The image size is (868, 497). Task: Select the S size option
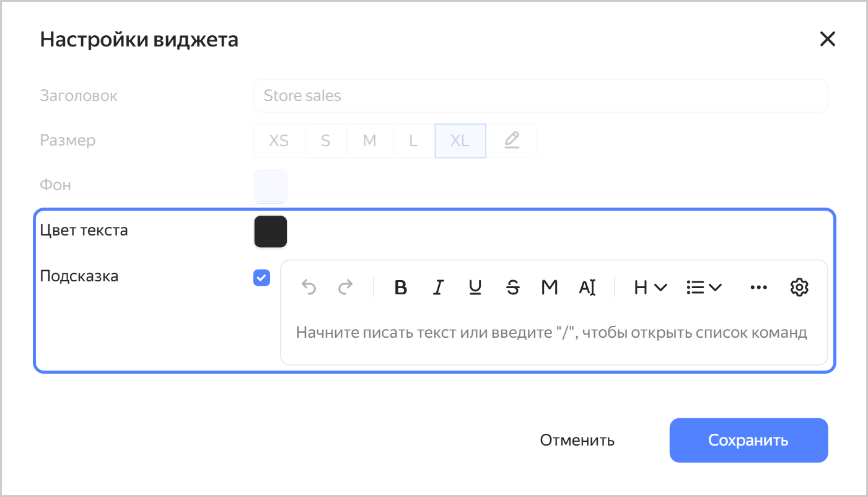pos(325,141)
